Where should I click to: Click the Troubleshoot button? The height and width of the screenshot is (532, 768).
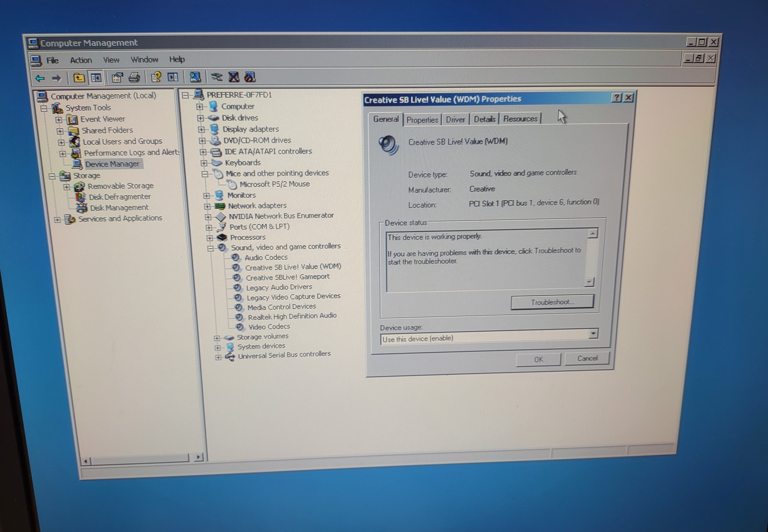[x=552, y=302]
